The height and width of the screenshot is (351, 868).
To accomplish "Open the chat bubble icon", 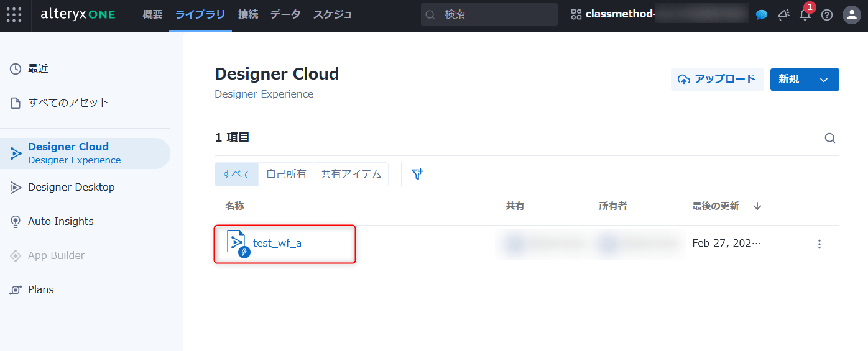I will [x=762, y=15].
